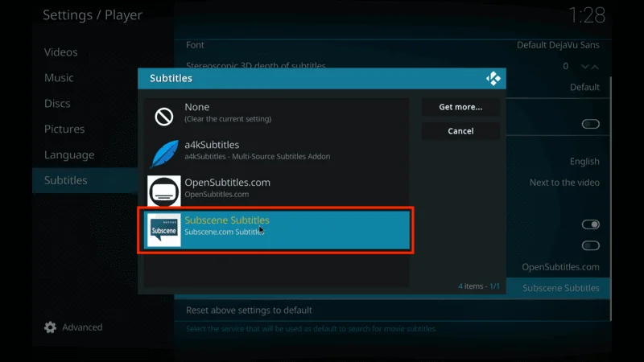Open the Discs settings category
Viewport: 644px width, 362px height.
(x=57, y=104)
